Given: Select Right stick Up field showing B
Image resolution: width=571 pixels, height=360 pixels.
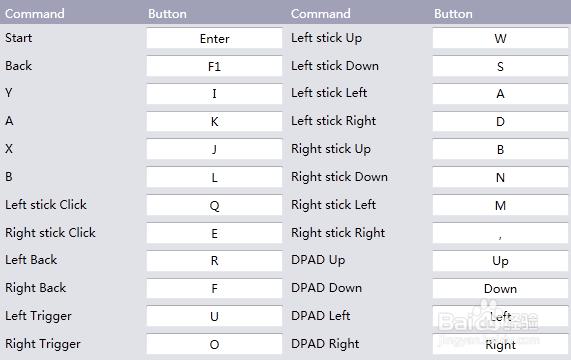Looking at the screenshot, I should coord(500,149).
